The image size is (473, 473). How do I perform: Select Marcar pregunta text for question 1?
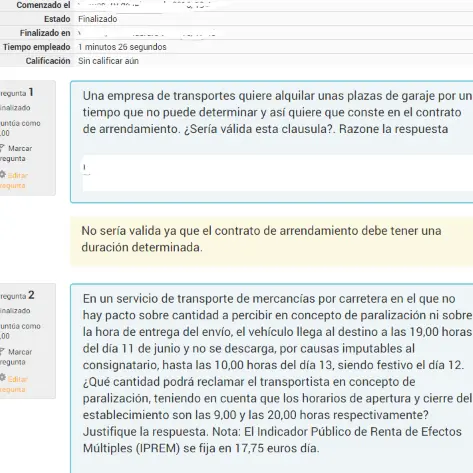(16, 153)
